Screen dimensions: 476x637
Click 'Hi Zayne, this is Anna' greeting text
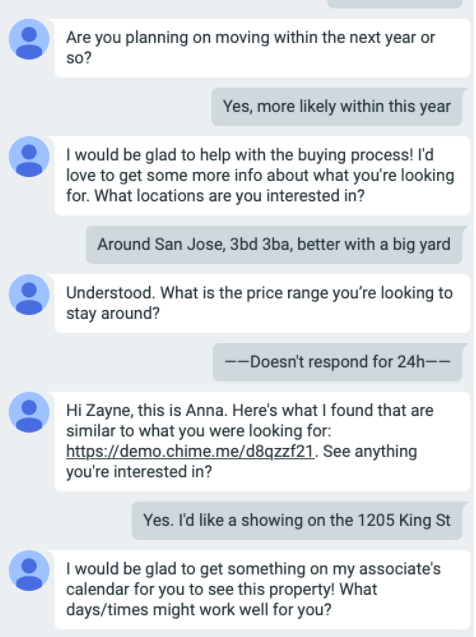[146, 410]
